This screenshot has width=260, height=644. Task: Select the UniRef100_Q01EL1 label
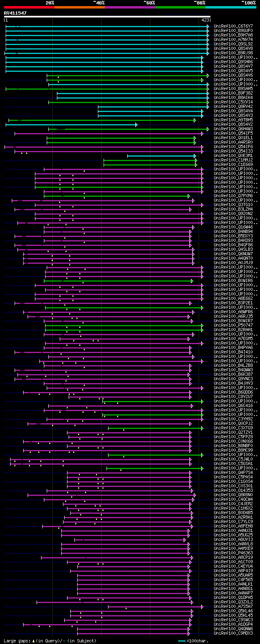(x=233, y=138)
